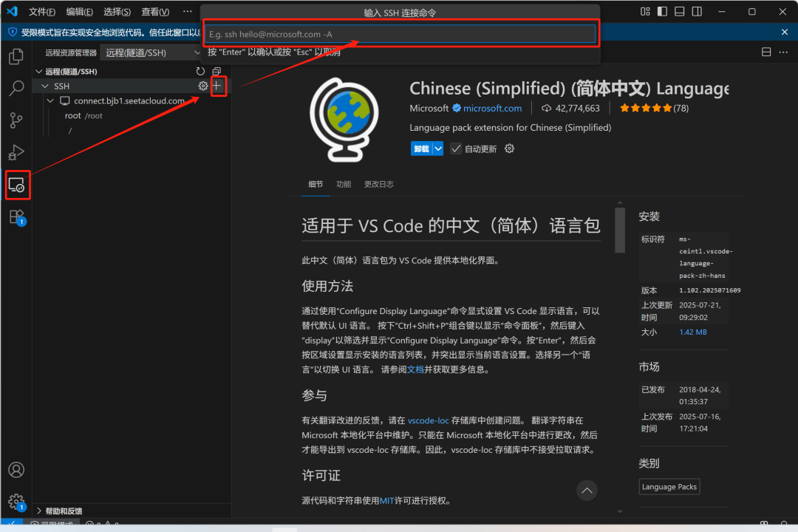Viewport: 798px width, 532px height.
Task: Click the extension settings gear beside 自动更新
Action: 509,149
